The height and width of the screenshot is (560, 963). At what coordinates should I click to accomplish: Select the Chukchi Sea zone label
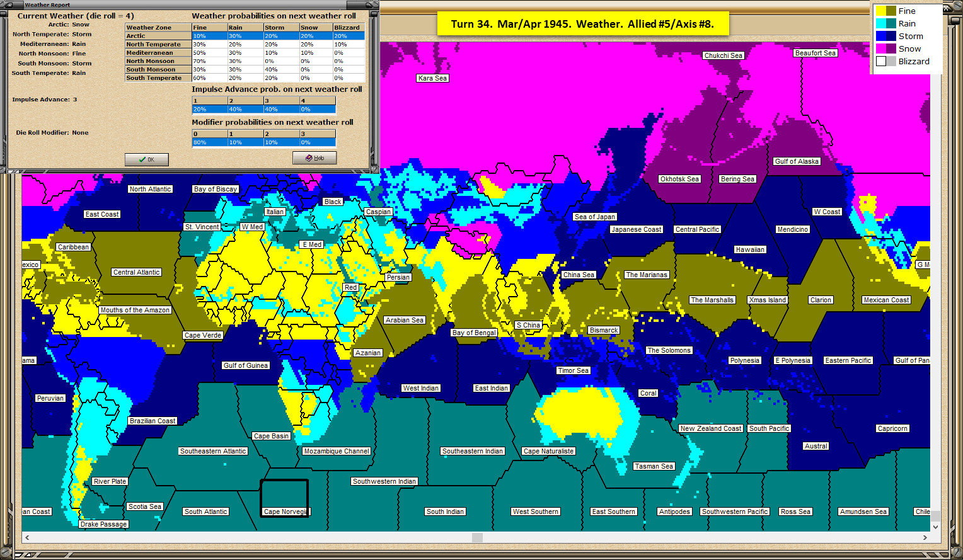(x=724, y=55)
